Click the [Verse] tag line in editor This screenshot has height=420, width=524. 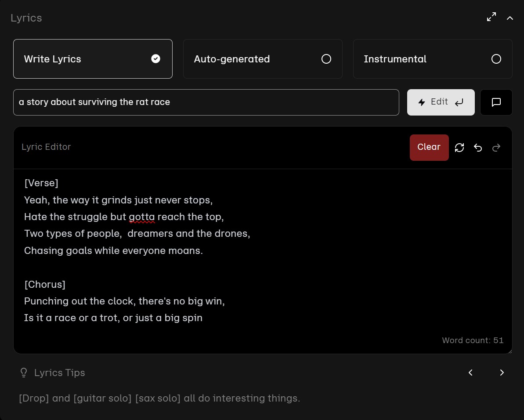[41, 183]
